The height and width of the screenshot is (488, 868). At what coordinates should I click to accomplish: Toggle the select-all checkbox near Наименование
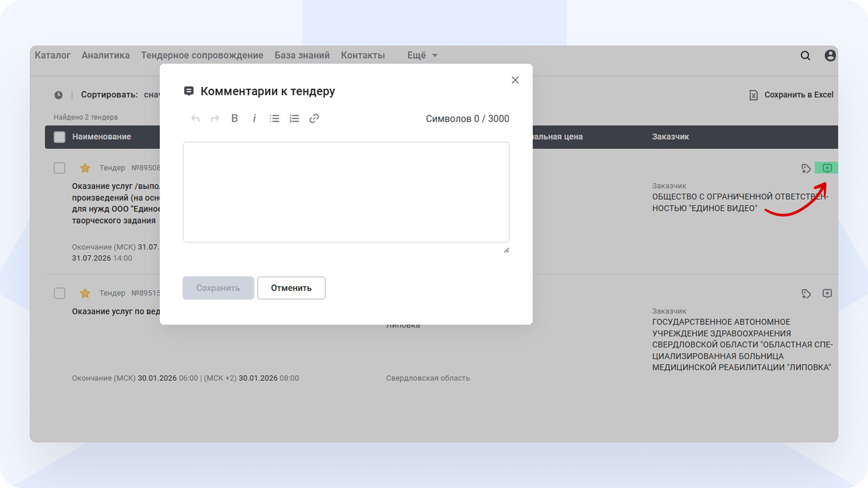click(60, 137)
